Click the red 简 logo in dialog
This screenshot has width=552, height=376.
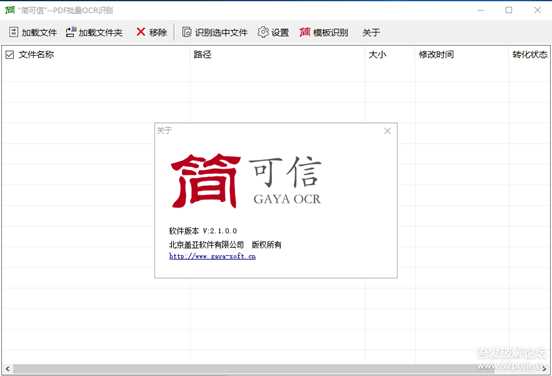(x=206, y=181)
